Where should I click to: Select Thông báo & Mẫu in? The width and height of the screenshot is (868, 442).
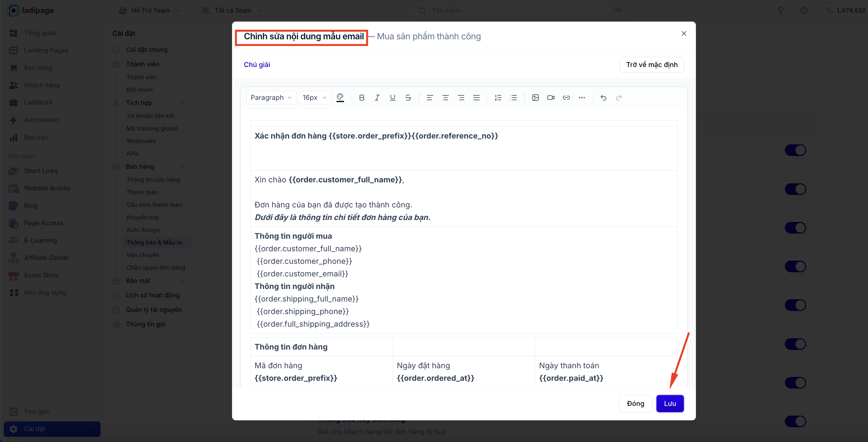(x=157, y=243)
